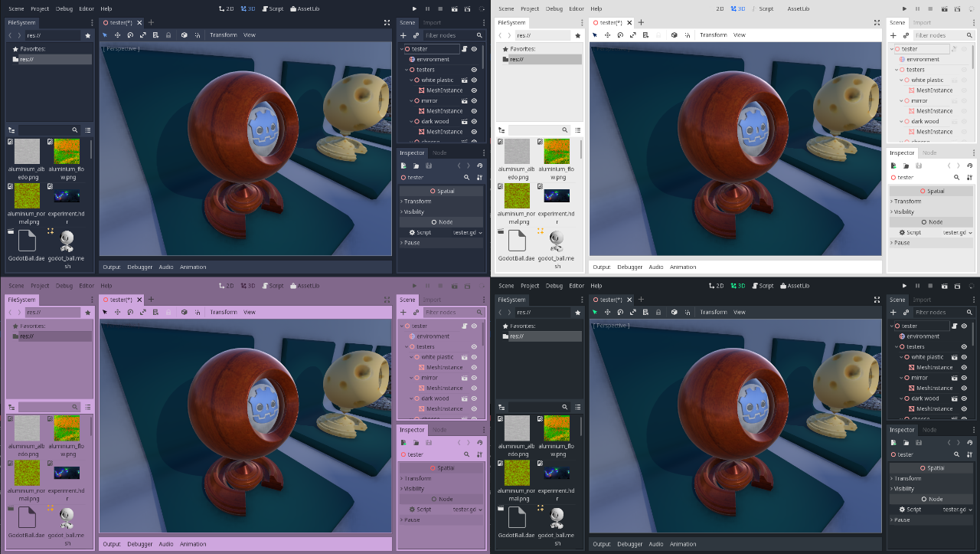The width and height of the screenshot is (980, 554).
Task: Favorite current folder with star in dark blue FileSystem
Action: (87, 35)
